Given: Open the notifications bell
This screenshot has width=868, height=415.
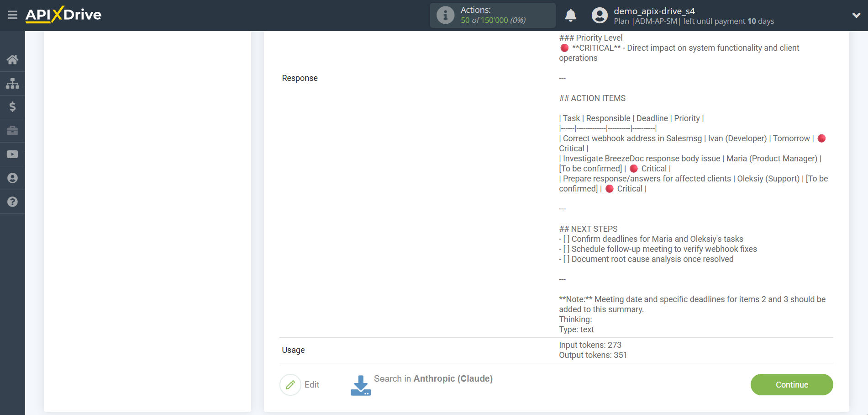Looking at the screenshot, I should coord(570,15).
